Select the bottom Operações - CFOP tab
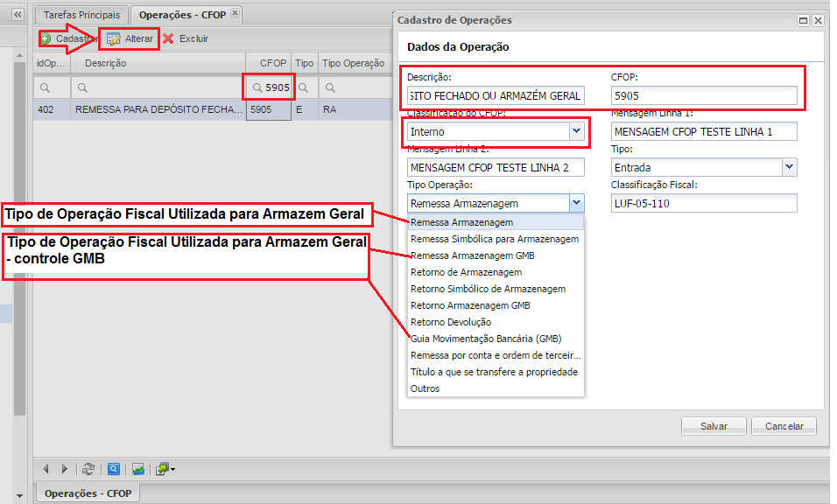This screenshot has height=504, width=837. tap(88, 493)
